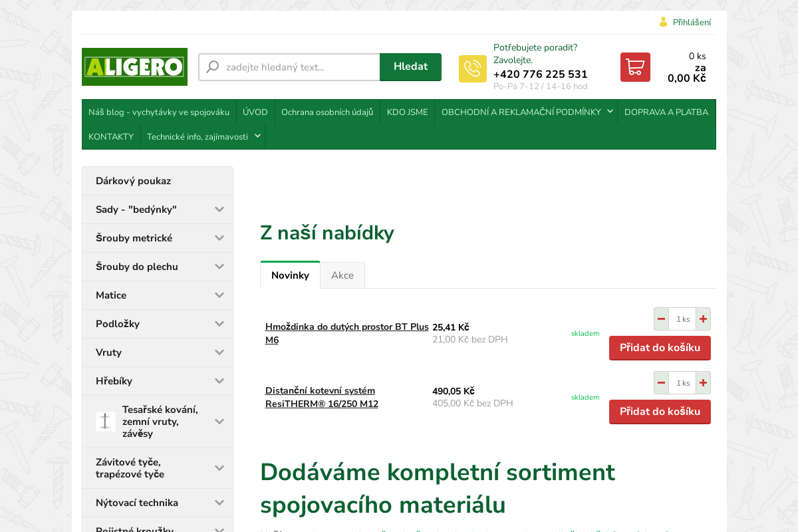Screen dimensions: 798x532
Task: Expand the Nýtovací technika category
Action: (x=219, y=503)
